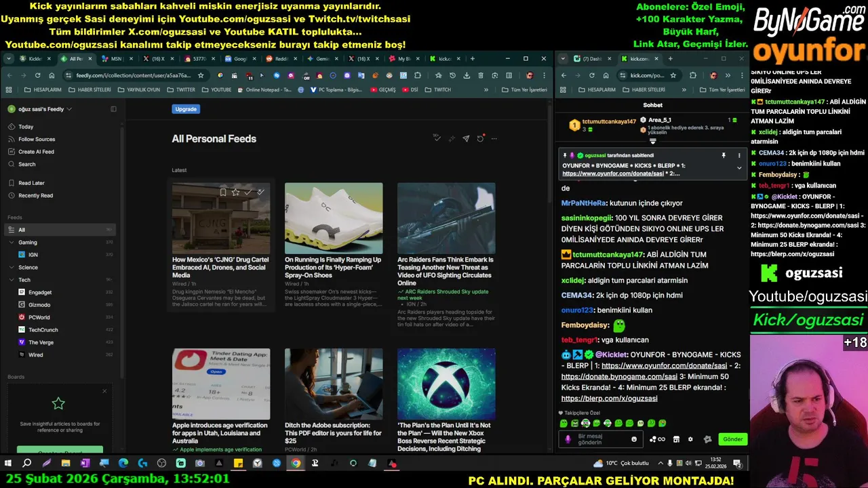
Task: Open the blerp.com/x/oguzsasi link in chat
Action: click(609, 399)
